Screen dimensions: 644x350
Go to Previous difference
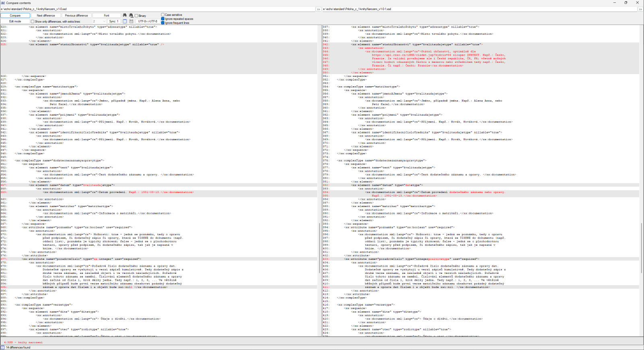point(76,16)
